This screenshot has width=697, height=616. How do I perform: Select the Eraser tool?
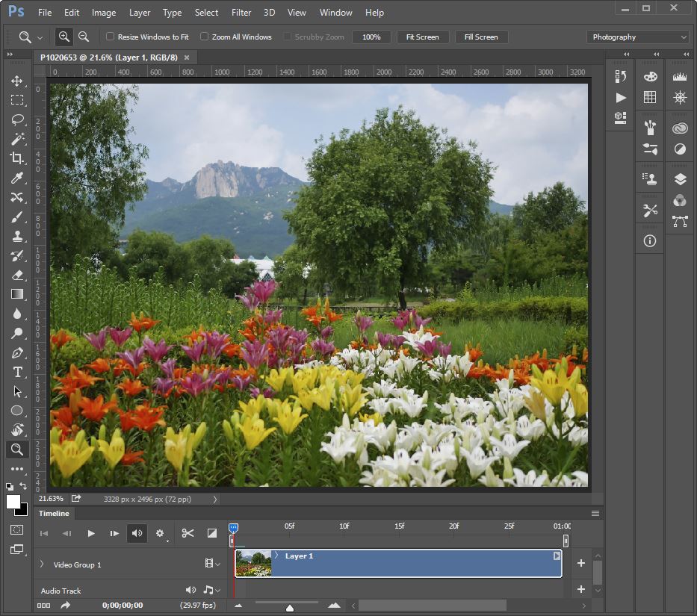pos(16,275)
